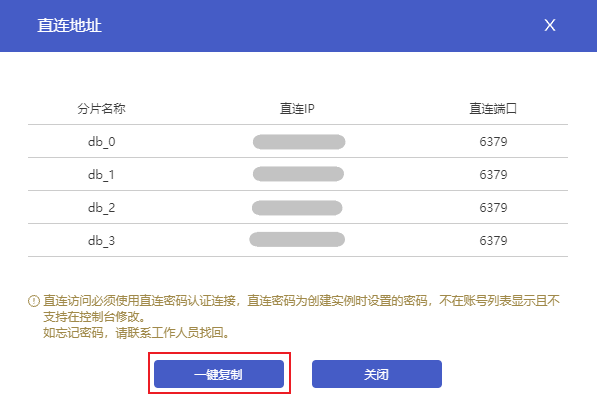Screen dimensions: 597x406
Task: Click the masked direct IP for db_2
Action: (297, 208)
